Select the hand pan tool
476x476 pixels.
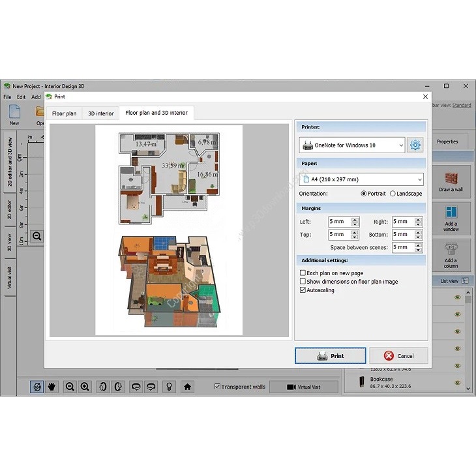click(52, 387)
